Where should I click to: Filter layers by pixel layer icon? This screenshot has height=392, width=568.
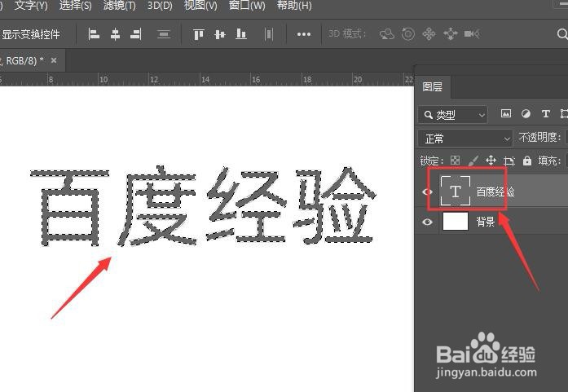click(506, 114)
